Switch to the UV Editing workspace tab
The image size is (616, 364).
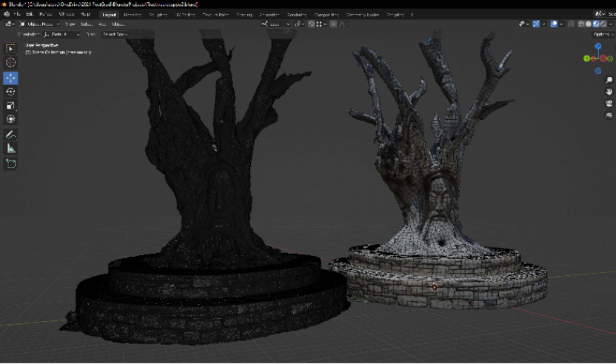click(184, 15)
